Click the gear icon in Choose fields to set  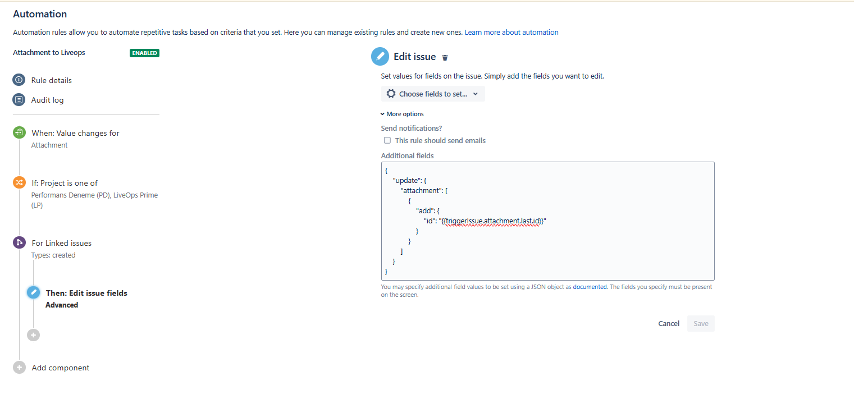391,94
